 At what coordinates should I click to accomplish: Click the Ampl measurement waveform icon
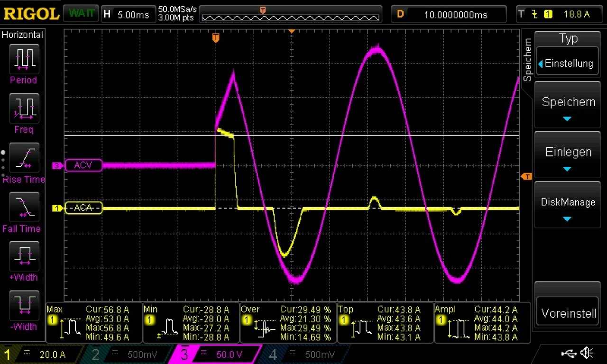coord(459,329)
